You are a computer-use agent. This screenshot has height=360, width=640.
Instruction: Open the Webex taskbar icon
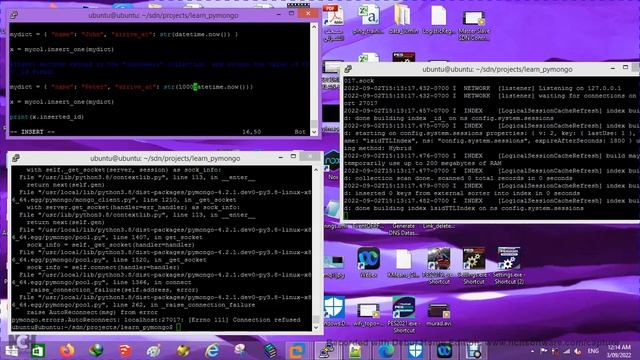click(x=444, y=351)
